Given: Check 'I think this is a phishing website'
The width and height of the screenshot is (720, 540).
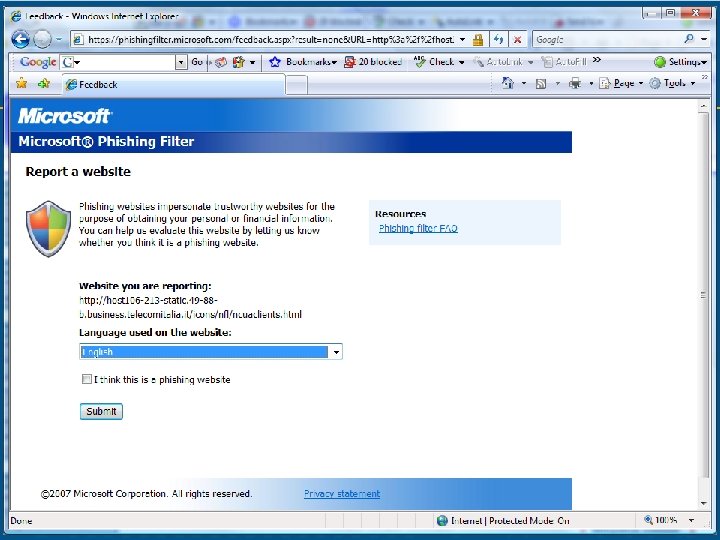Looking at the screenshot, I should point(86,379).
